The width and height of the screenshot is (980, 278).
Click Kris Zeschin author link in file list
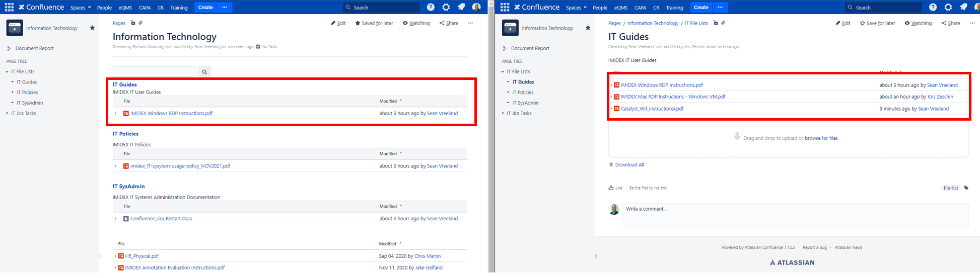point(940,97)
